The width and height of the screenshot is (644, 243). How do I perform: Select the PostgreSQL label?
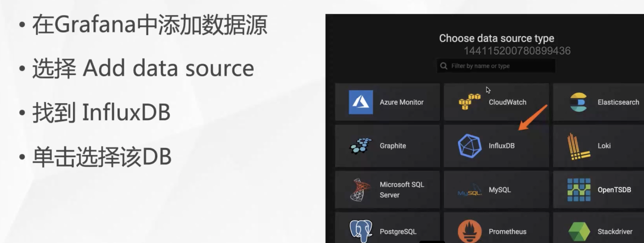tap(398, 232)
